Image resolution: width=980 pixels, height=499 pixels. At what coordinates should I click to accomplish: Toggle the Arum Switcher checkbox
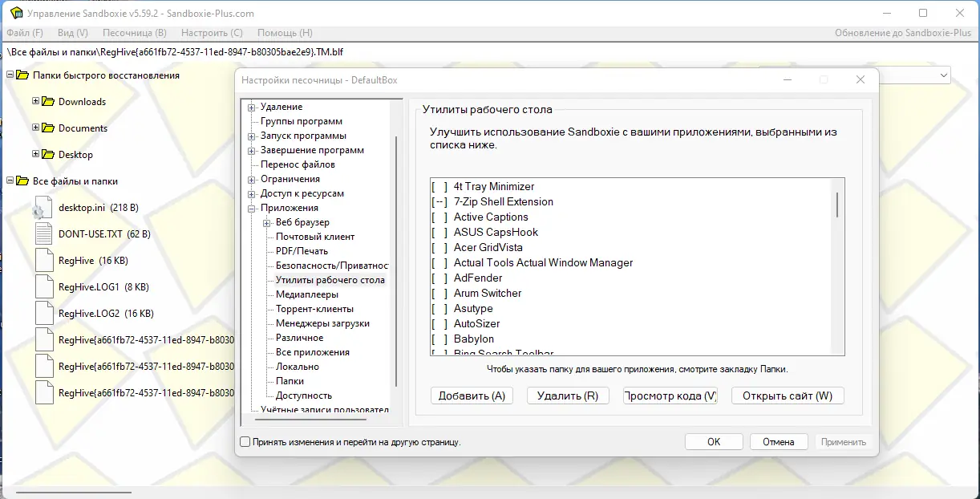point(439,294)
